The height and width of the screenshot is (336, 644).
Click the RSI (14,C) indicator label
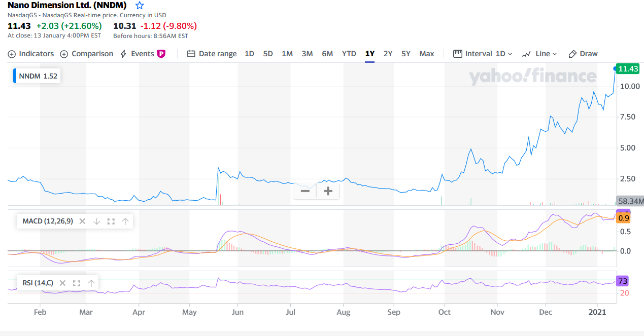[x=38, y=283]
